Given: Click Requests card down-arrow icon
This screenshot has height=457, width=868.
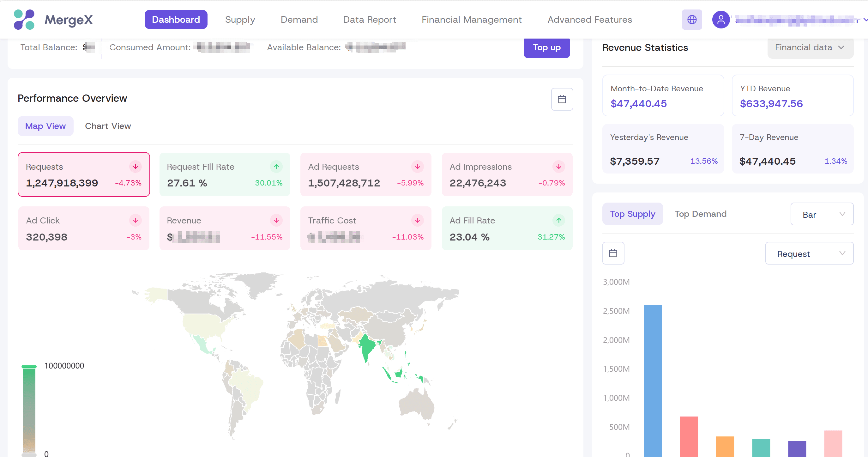Looking at the screenshot, I should [x=136, y=167].
